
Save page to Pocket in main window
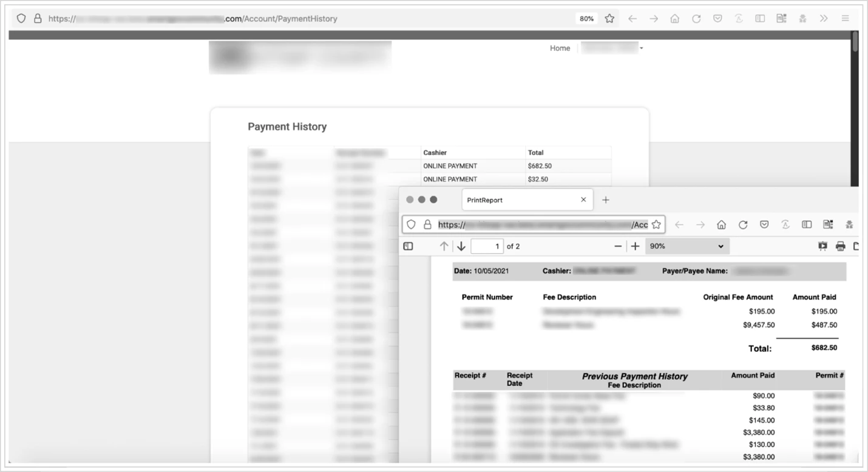coord(717,19)
